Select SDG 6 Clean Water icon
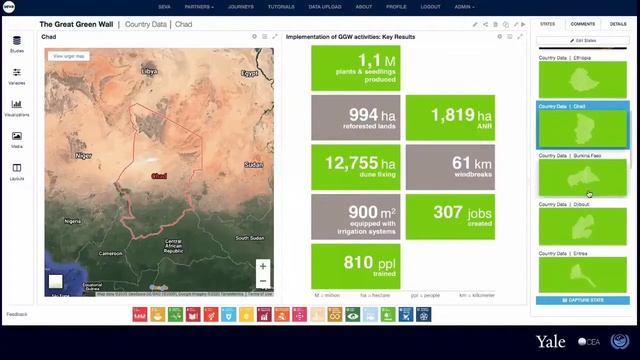 point(229,314)
